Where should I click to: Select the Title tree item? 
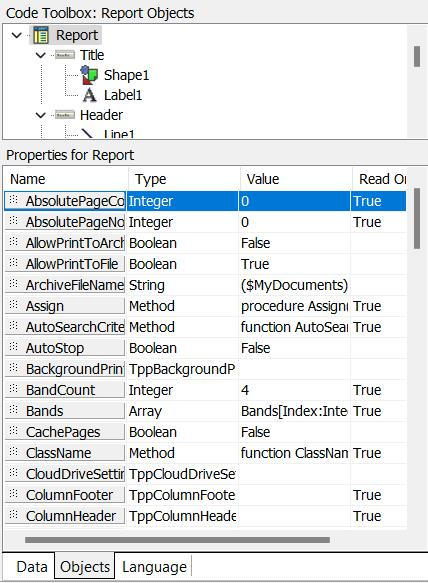[x=92, y=55]
